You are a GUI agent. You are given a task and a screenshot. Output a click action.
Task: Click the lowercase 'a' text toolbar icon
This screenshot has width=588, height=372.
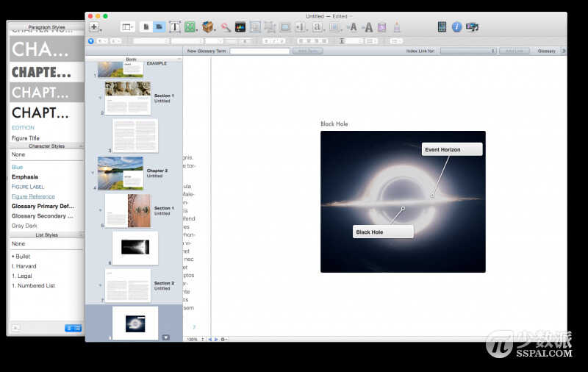(318, 27)
